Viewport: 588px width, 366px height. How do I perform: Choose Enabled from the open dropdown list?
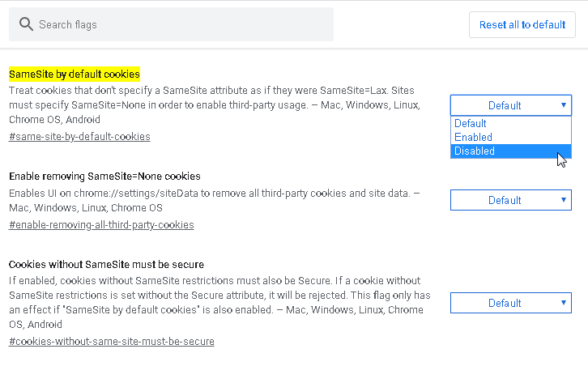click(x=510, y=137)
